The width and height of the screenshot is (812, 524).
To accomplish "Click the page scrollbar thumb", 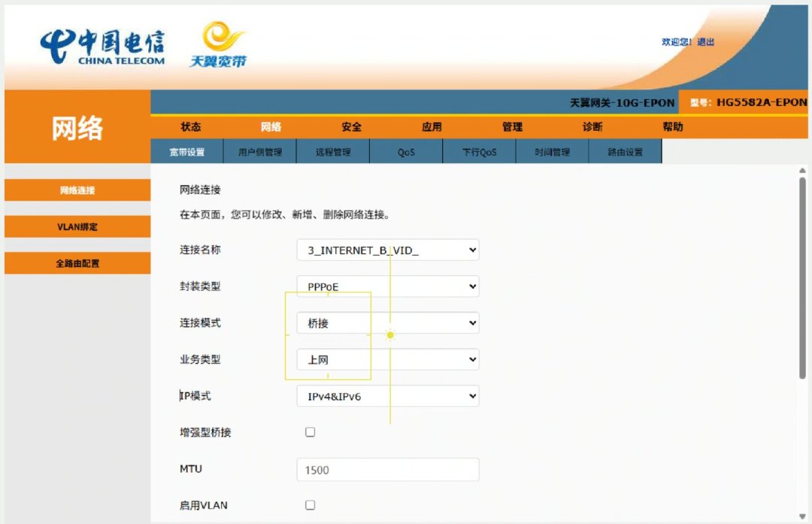I will [x=802, y=278].
